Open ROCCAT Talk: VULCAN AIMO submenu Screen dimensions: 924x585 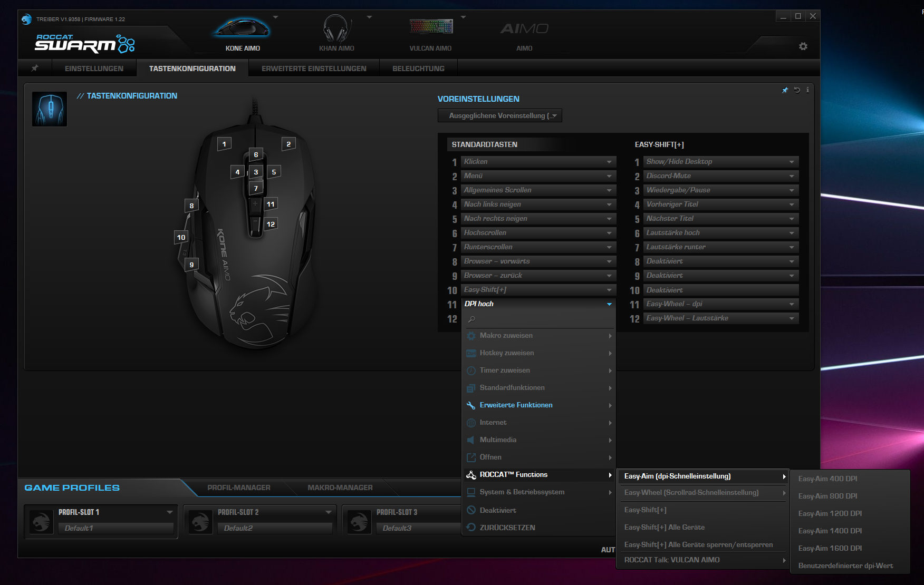[x=703, y=560]
